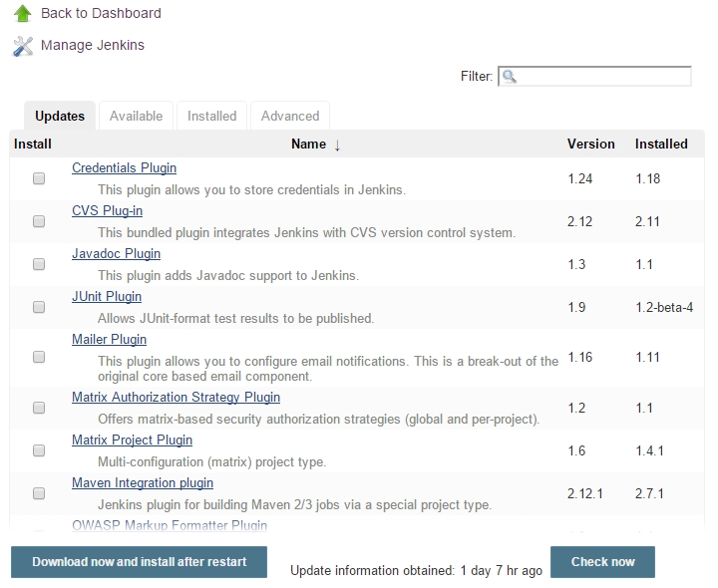The height and width of the screenshot is (588, 718).
Task: Select the Matrix Project Plugin checkbox
Action: (x=39, y=450)
